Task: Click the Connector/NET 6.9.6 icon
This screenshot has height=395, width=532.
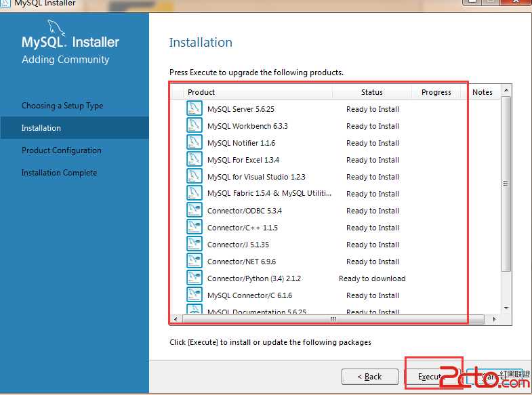Action: click(194, 261)
